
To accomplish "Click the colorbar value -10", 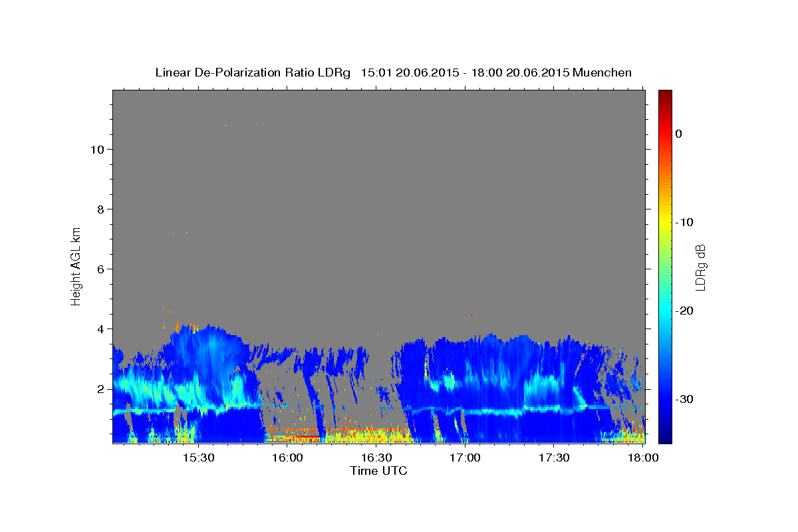I will (685, 222).
